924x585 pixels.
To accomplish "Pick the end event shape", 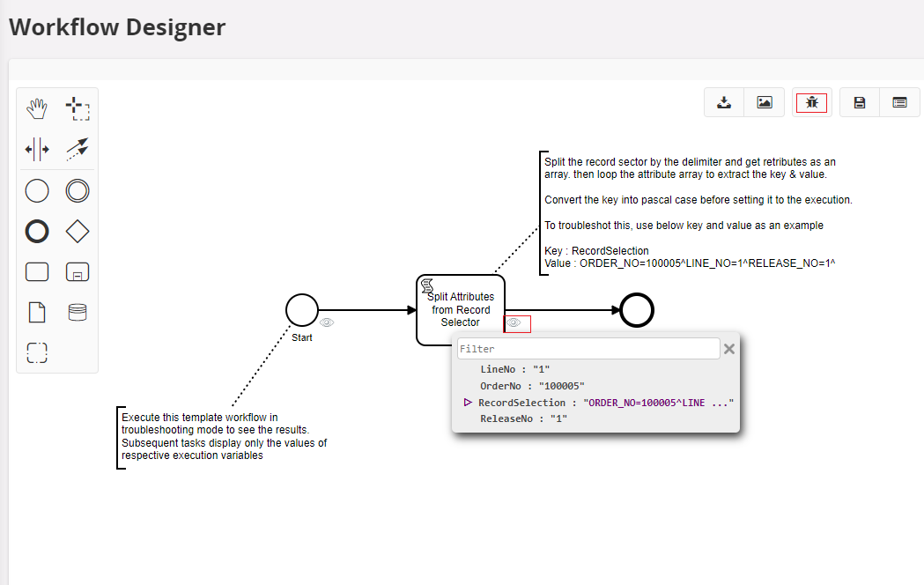I will click(x=36, y=232).
